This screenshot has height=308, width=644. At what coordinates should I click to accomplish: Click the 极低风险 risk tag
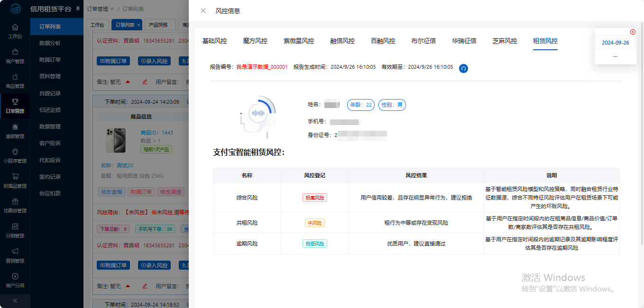coord(315,244)
